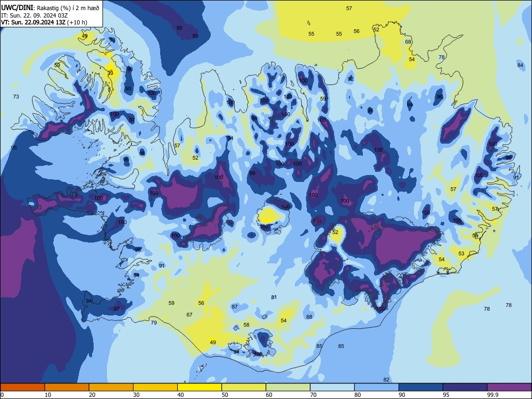Click the humidity value "58" in southern lowlands
The image size is (532, 399).
246,325
